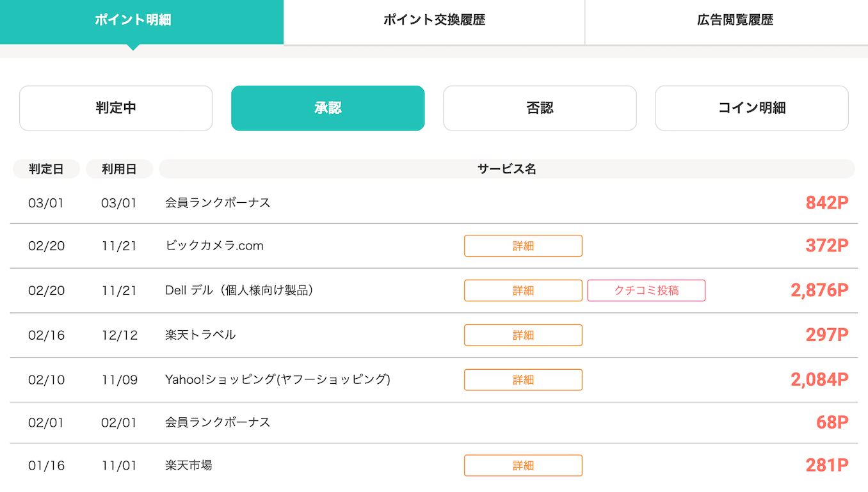Click the 判定日 column header
Image resolution: width=868 pixels, height=492 pixels.
point(46,168)
